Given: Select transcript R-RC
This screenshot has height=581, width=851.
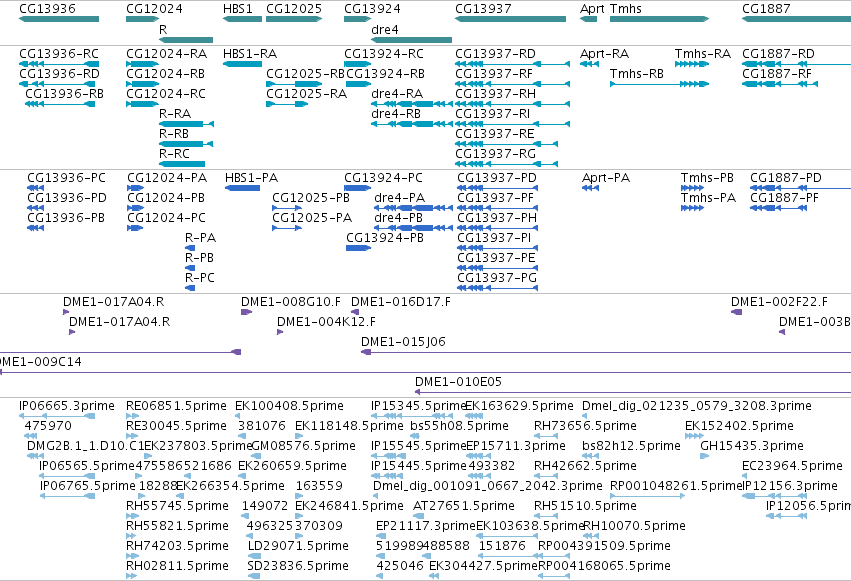Looking at the screenshot, I should click(x=174, y=154).
